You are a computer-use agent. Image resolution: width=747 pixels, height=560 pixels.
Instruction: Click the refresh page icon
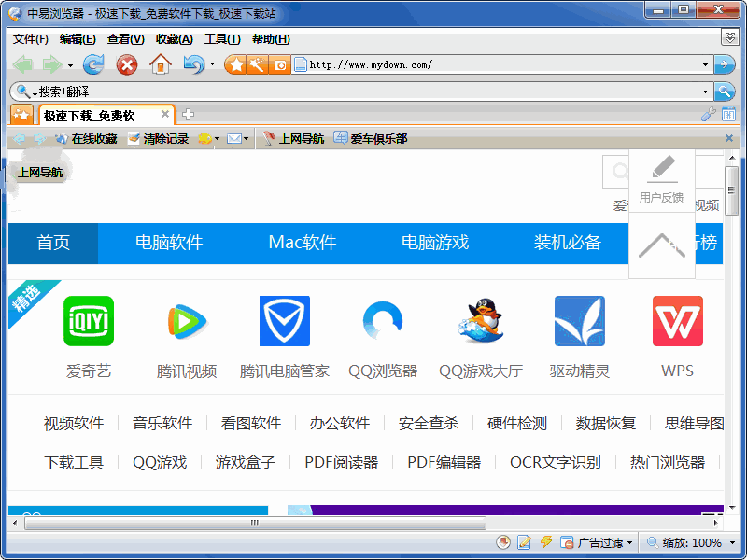[x=93, y=64]
